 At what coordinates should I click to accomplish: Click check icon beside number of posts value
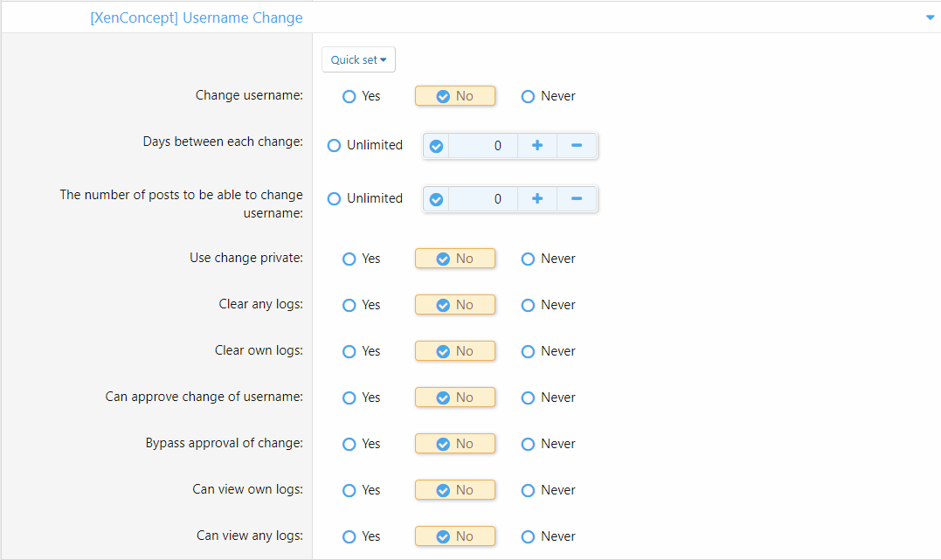436,199
